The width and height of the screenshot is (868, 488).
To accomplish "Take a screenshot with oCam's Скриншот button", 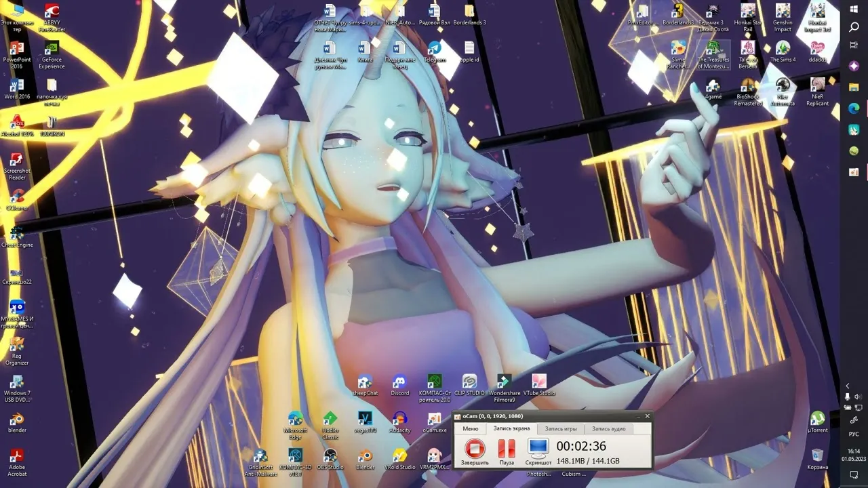I will coord(538,451).
